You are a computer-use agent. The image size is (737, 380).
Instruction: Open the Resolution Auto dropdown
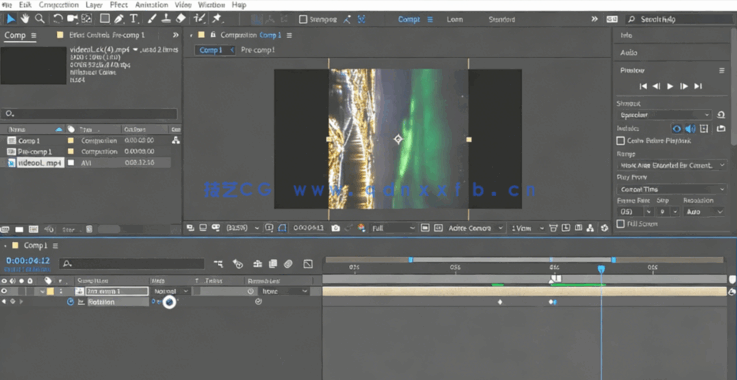pyautogui.click(x=704, y=212)
